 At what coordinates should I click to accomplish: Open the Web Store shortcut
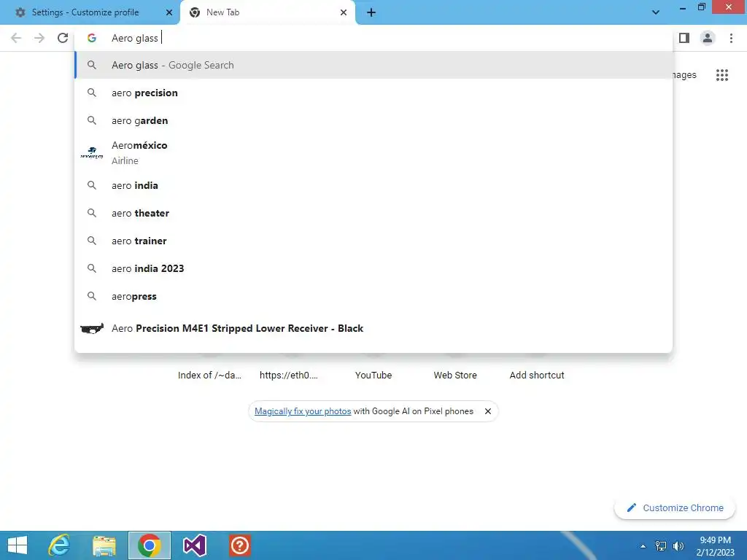click(455, 375)
